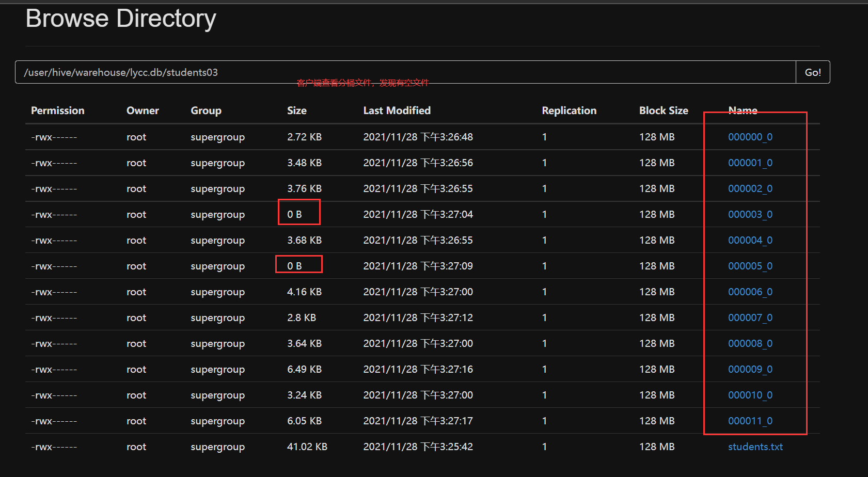Select the 2.8 KB size cell
The image size is (868, 477).
(x=302, y=317)
